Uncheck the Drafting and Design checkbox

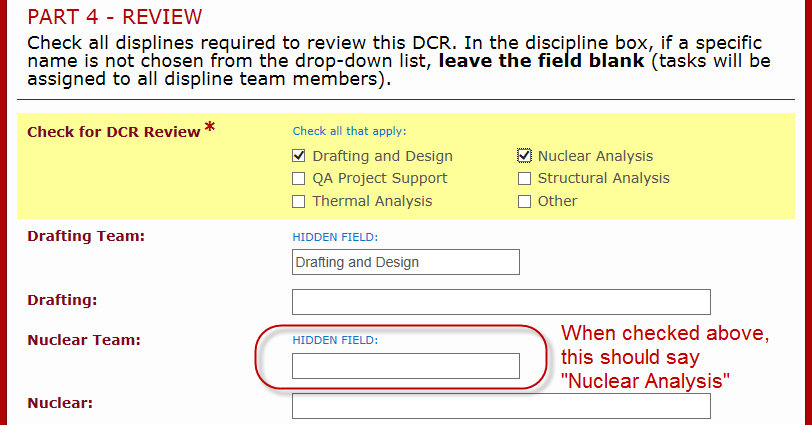tap(299, 155)
